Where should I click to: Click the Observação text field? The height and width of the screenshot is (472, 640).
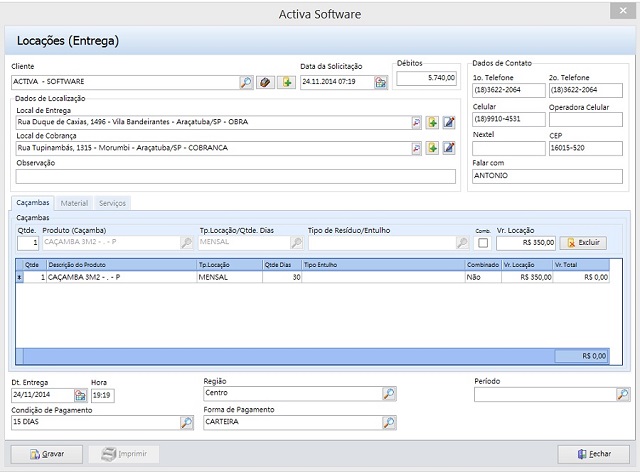[235, 176]
